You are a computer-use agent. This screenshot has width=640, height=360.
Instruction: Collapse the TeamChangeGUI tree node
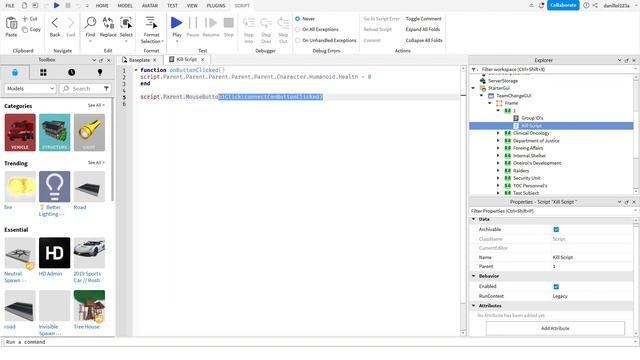click(x=482, y=96)
